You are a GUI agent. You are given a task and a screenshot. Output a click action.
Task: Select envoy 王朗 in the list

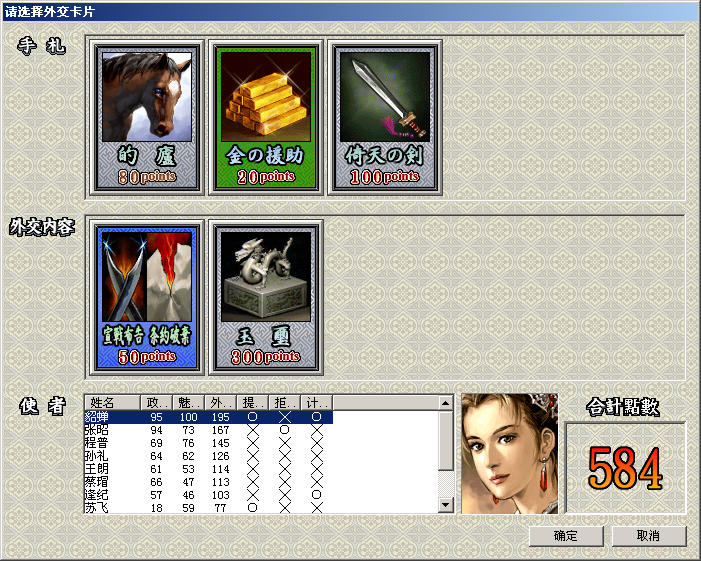(x=208, y=469)
